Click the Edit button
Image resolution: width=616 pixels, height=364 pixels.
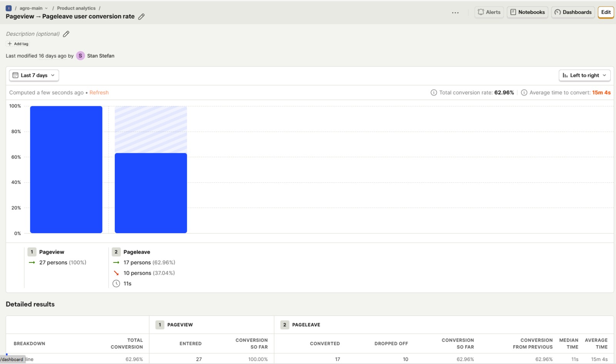pos(606,12)
